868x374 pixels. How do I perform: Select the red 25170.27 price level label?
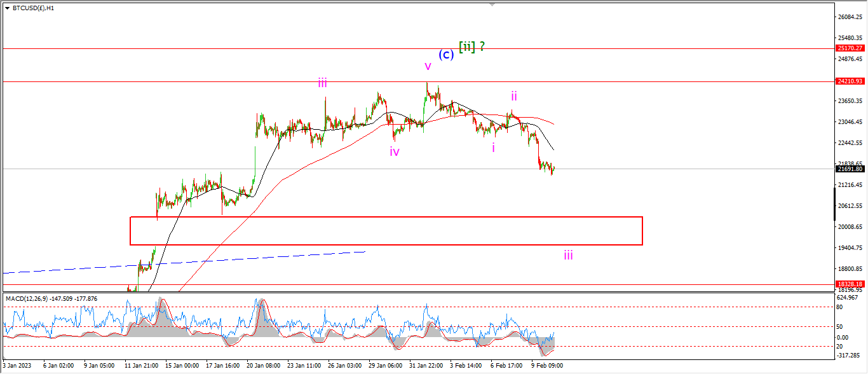click(x=850, y=48)
